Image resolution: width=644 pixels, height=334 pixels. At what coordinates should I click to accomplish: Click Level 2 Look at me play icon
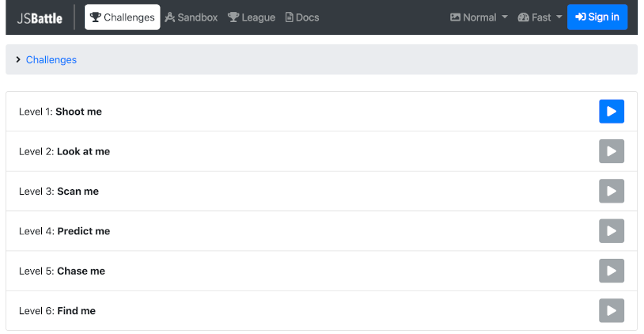point(611,151)
